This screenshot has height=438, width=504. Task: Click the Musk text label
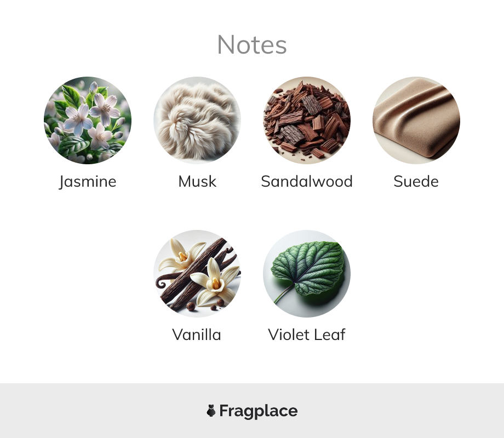pyautogui.click(x=197, y=181)
